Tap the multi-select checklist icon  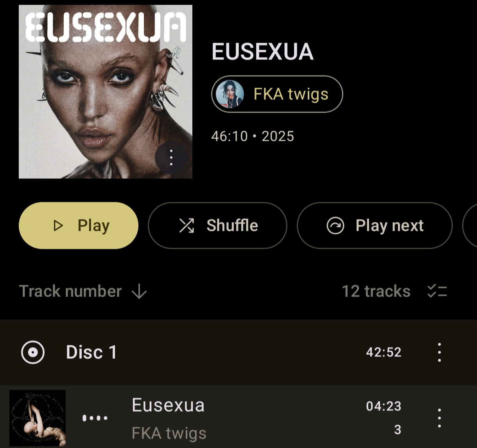click(437, 291)
